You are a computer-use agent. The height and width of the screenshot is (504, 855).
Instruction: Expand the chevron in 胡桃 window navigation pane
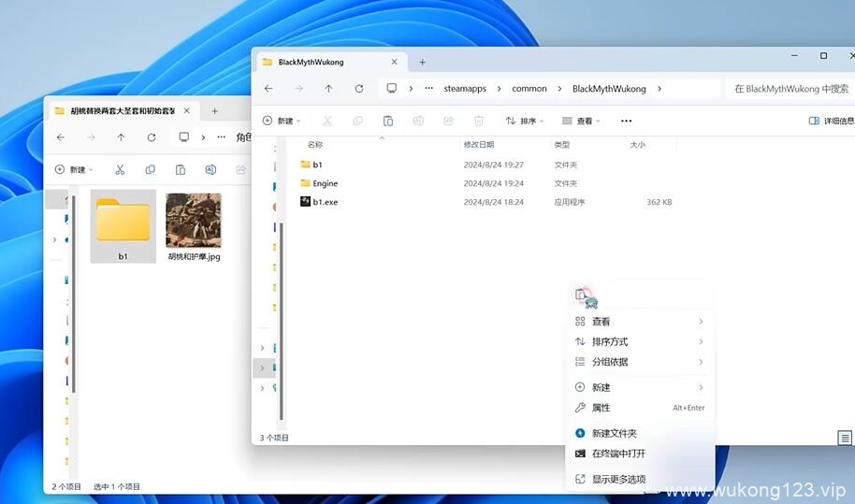click(54, 239)
